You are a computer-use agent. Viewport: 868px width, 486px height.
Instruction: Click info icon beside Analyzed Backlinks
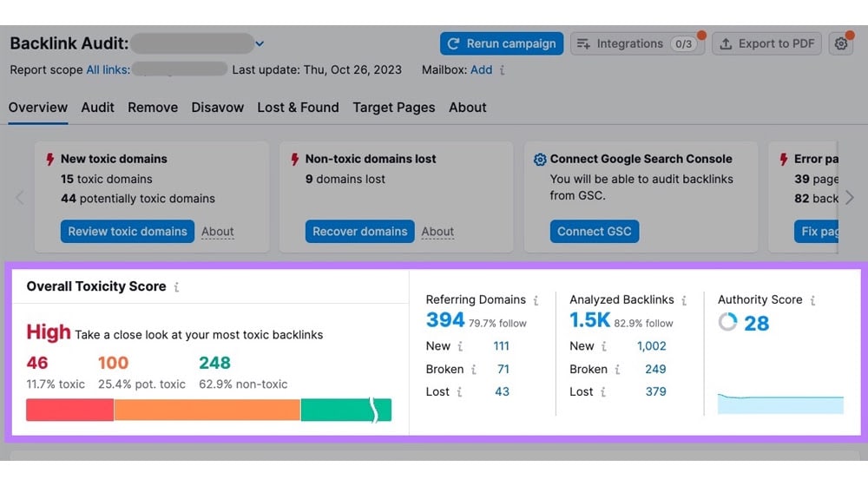[684, 300]
